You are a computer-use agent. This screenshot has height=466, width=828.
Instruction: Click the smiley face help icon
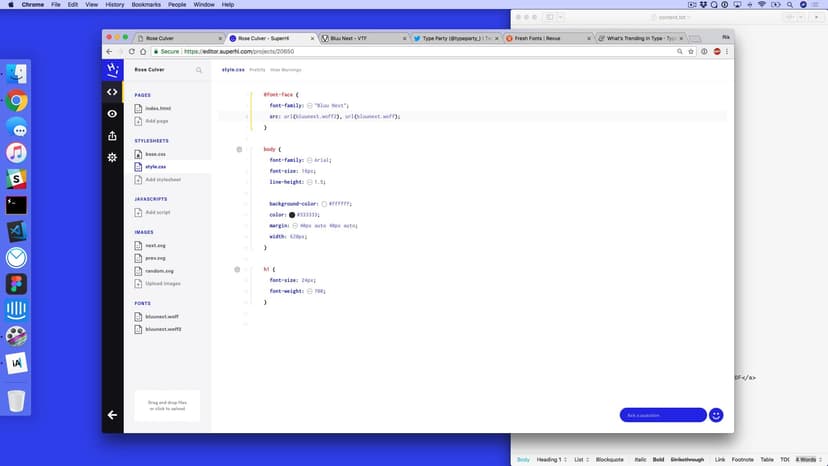point(716,415)
